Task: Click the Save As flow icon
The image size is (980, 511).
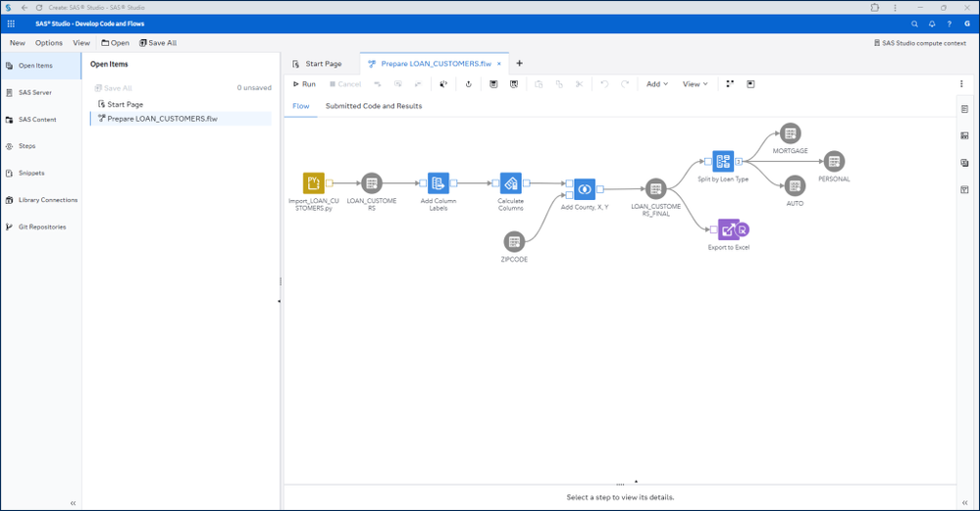Action: pos(514,83)
